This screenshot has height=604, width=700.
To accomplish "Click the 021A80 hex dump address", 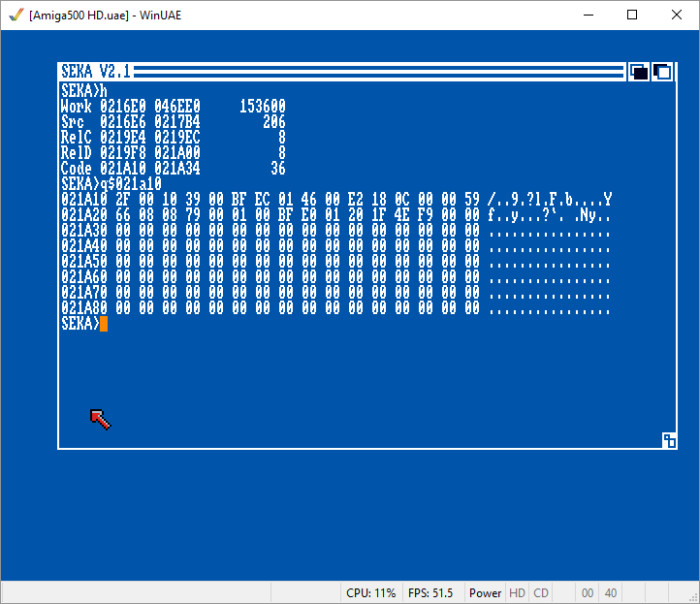I will pyautogui.click(x=84, y=307).
